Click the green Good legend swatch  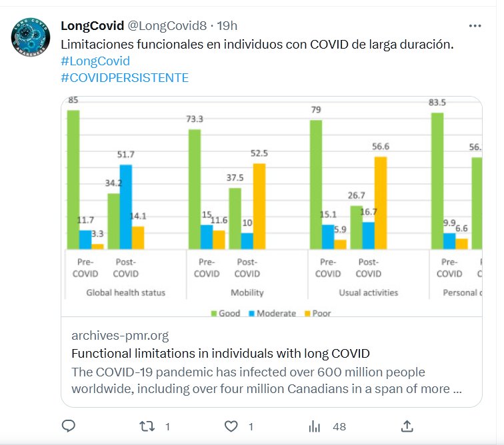pos(214,313)
